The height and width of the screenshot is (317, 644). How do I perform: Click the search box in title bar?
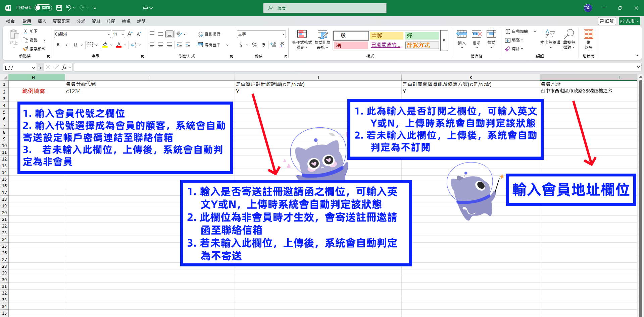(325, 8)
